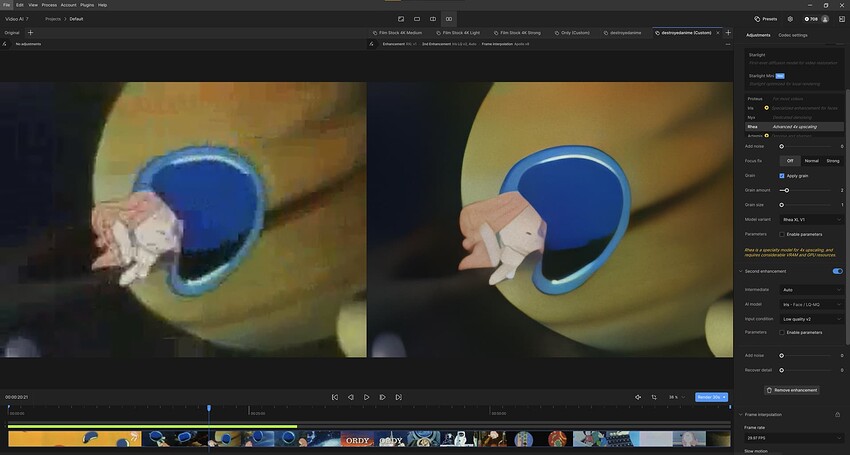Open the Input condition Low quality v2 dropdown
850x455 pixels.
tap(812, 319)
